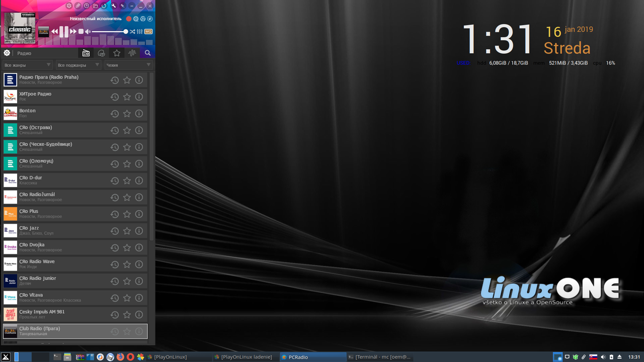
Task: Show info for CRo Jazz station
Action: [x=139, y=231]
